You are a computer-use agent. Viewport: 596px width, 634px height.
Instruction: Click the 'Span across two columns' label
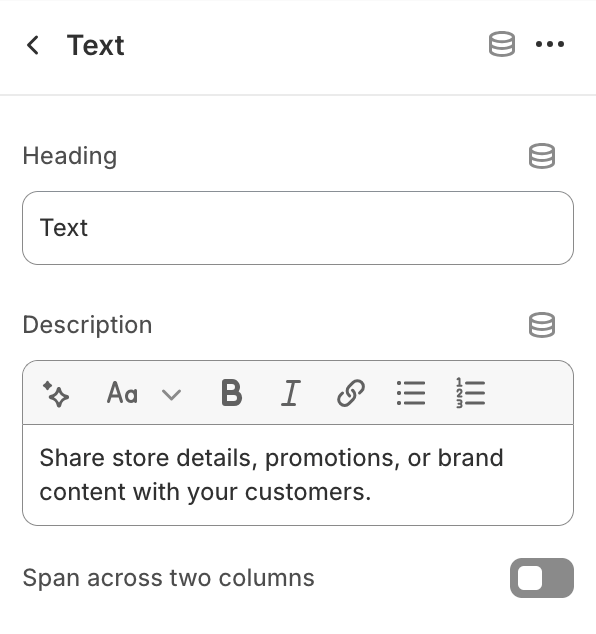point(169,578)
